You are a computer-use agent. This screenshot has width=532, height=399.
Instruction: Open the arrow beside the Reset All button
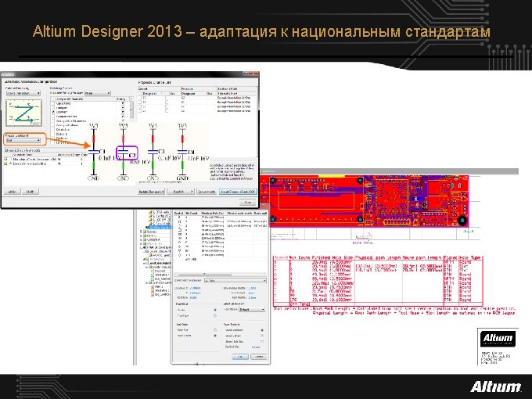pyautogui.click(x=192, y=192)
